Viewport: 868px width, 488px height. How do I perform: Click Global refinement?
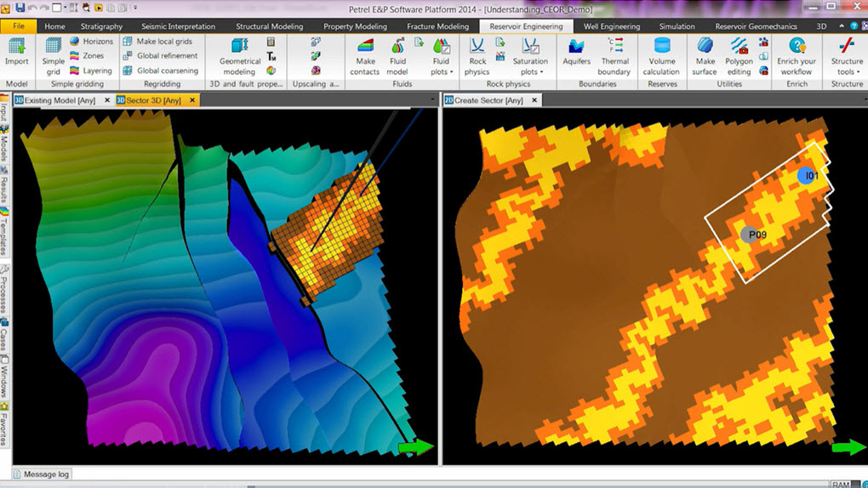coord(160,55)
